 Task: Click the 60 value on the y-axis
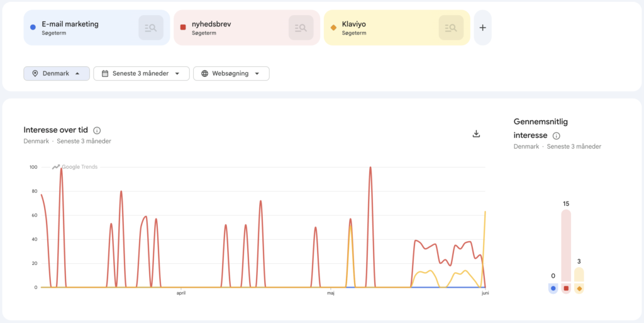35,215
